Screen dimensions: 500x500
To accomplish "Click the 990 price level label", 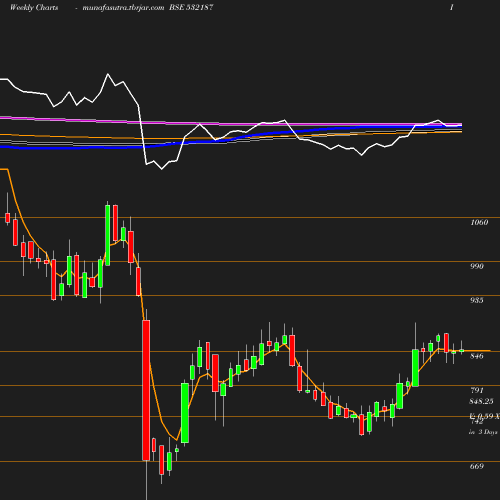I will (x=477, y=266).
